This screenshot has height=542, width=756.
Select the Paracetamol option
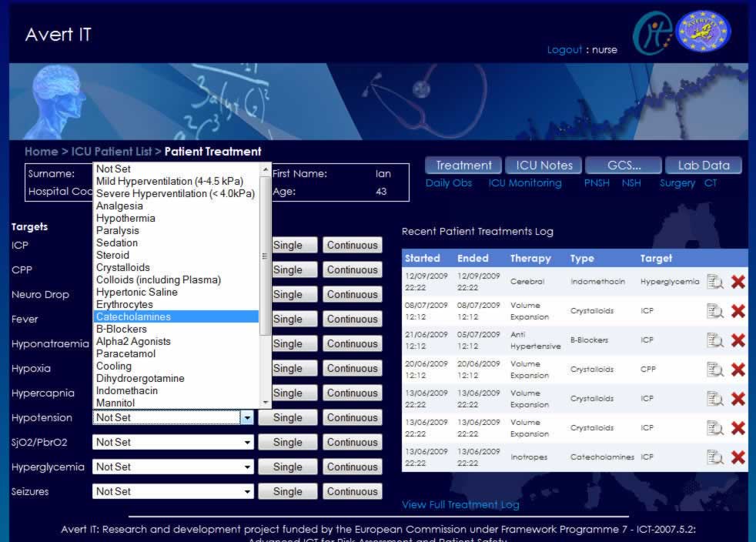click(176, 353)
